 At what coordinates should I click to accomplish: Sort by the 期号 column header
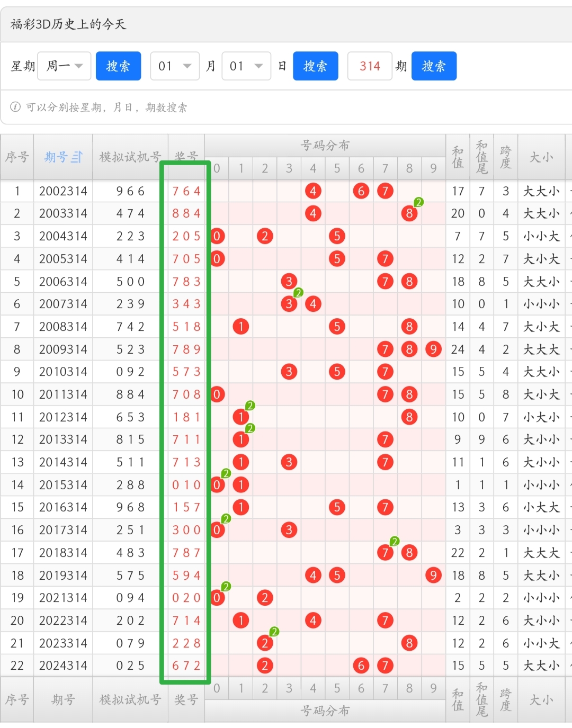click(x=63, y=157)
